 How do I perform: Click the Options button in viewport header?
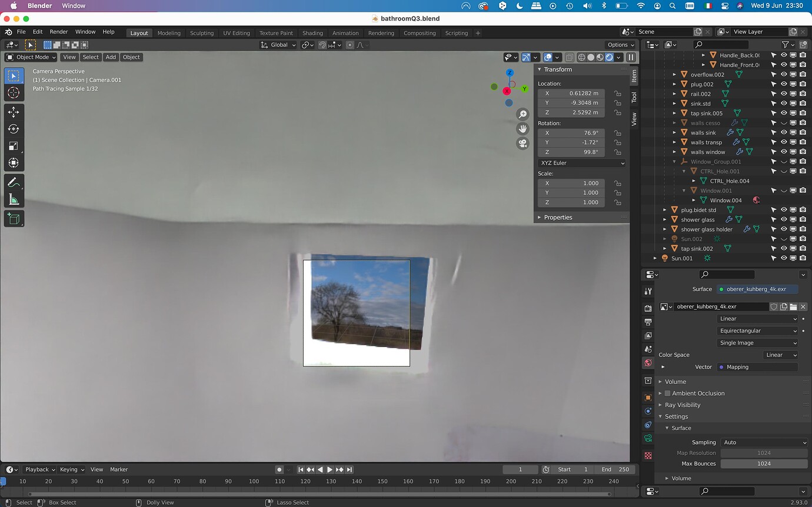click(x=620, y=45)
